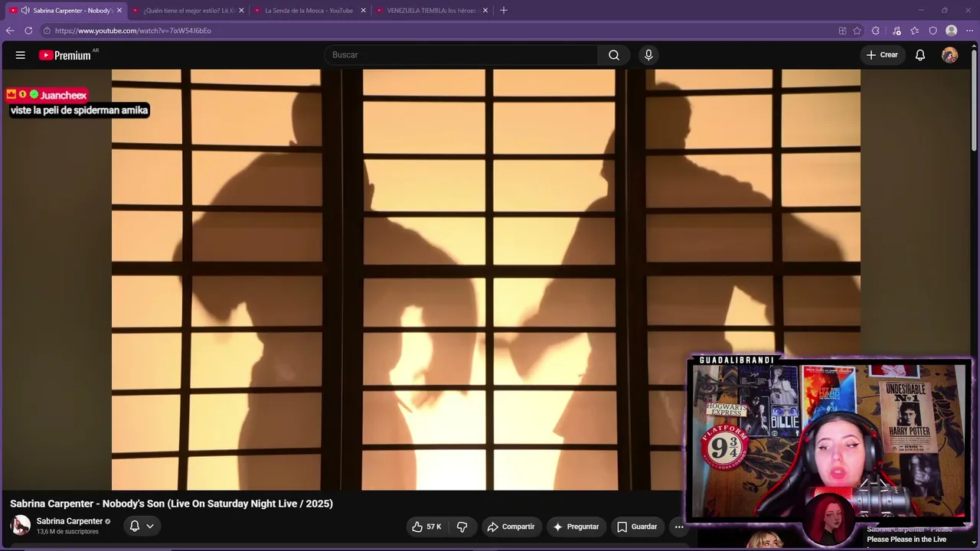This screenshot has height=551, width=980.
Task: Close the '¿Quién tiene el mejor estilo?' tab
Action: (241, 11)
